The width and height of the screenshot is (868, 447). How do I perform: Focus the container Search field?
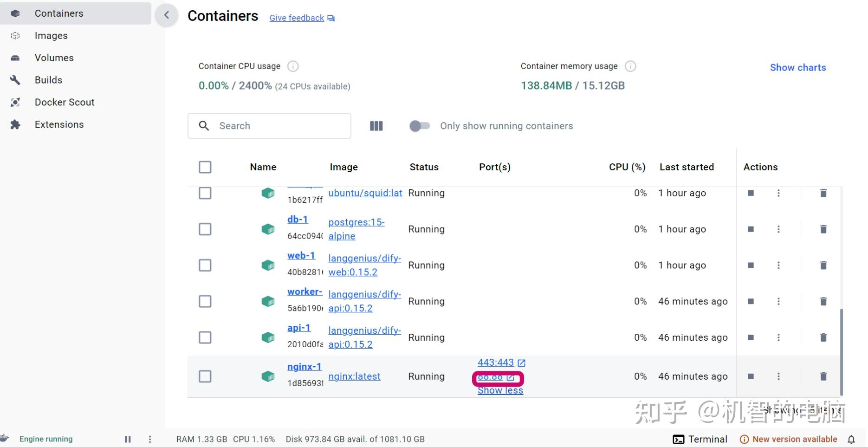(269, 126)
